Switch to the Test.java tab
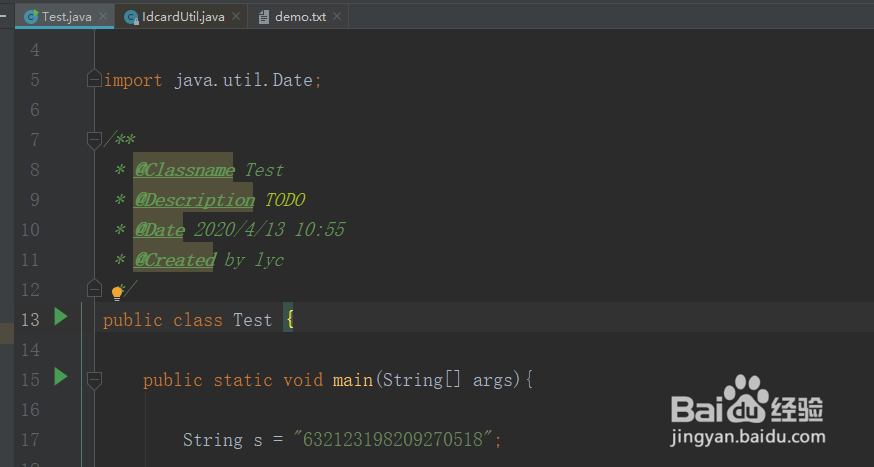This screenshot has width=874, height=467. pyautogui.click(x=65, y=16)
